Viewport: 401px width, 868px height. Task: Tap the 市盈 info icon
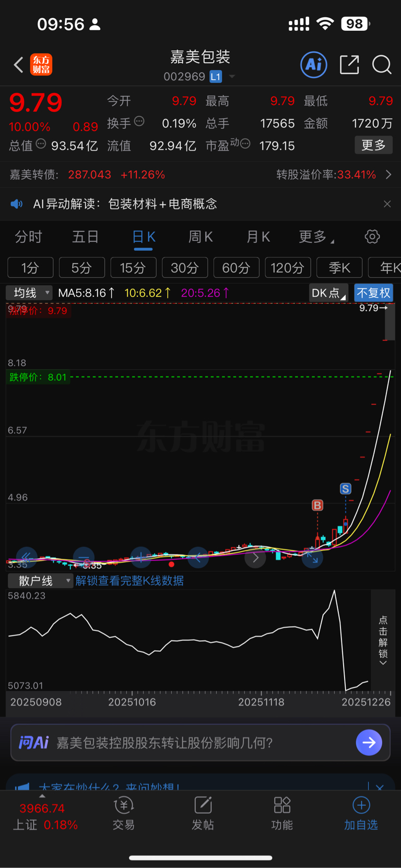pos(245,144)
